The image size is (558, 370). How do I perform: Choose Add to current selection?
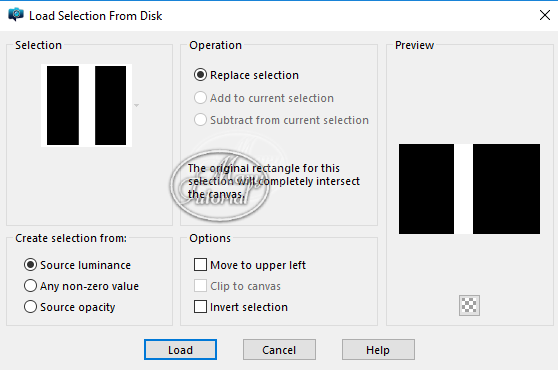click(x=264, y=98)
